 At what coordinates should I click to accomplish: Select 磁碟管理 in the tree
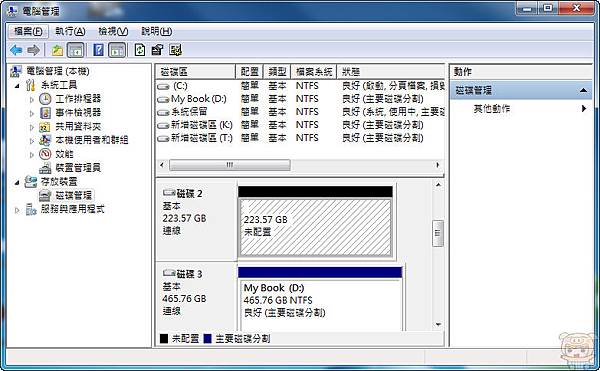[x=73, y=195]
